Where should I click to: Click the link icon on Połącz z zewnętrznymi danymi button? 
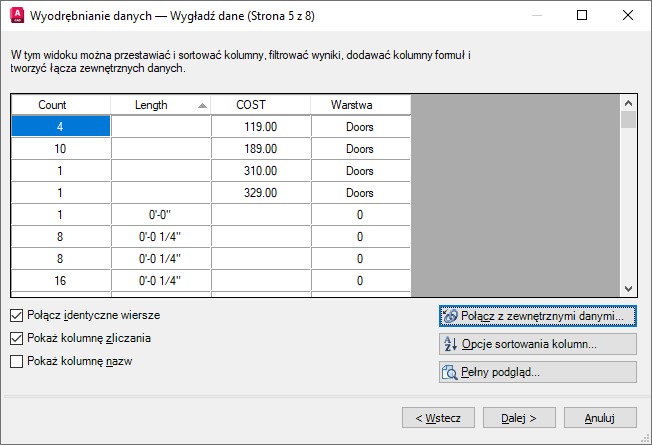[450, 316]
